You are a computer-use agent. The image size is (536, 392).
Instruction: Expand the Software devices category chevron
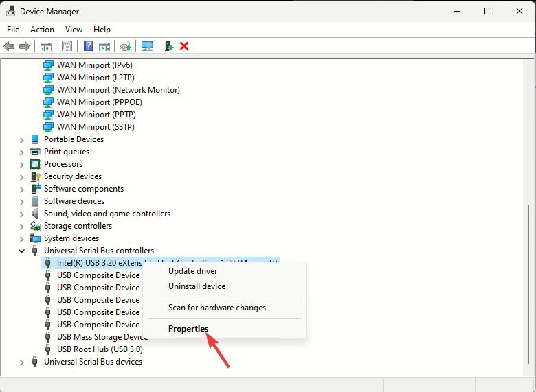coord(21,201)
